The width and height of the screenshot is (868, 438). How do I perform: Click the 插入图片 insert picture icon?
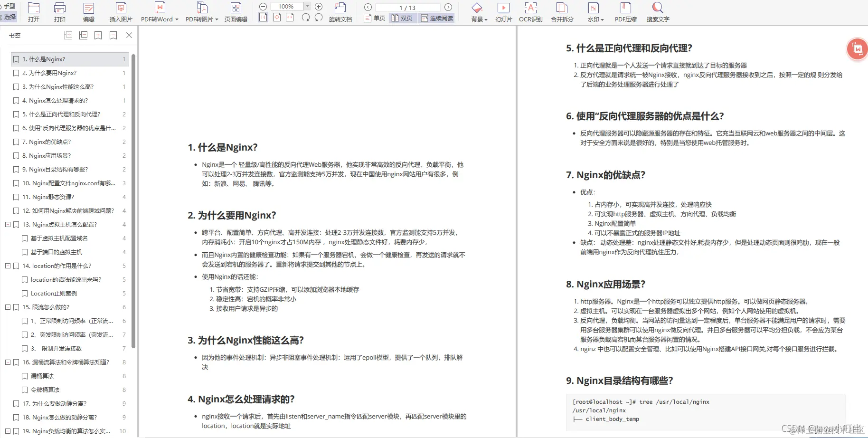pos(122,11)
